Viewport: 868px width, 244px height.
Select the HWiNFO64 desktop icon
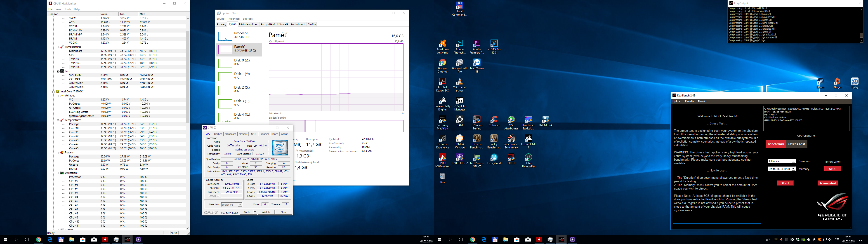[545, 120]
